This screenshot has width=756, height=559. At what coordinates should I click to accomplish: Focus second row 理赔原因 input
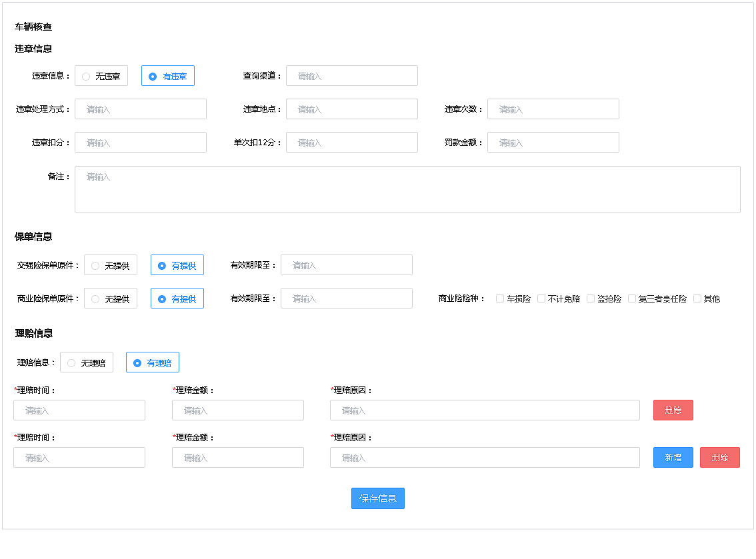click(x=485, y=457)
